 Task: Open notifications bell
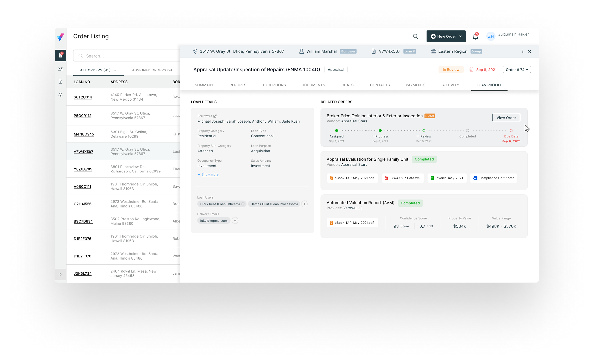point(475,37)
